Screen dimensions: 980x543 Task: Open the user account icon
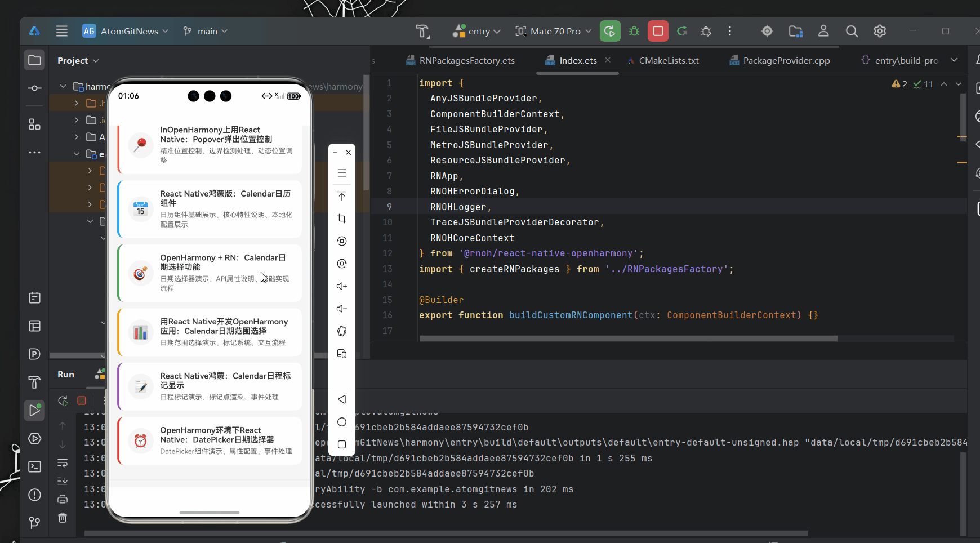(x=823, y=31)
